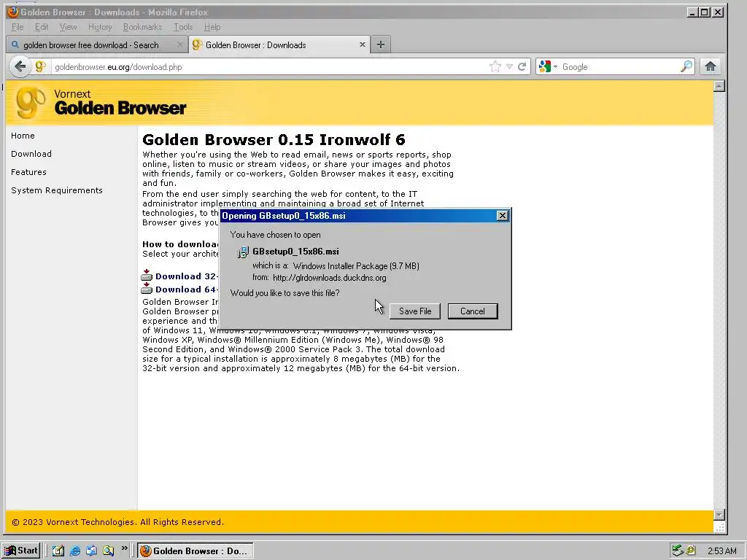
Task: Click the download icon beside Download 64
Action: 147,288
